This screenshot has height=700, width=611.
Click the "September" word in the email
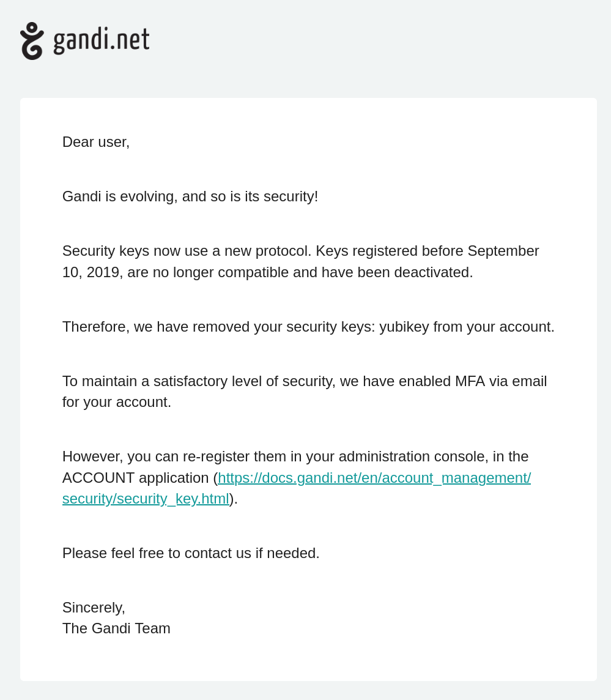[x=503, y=251]
